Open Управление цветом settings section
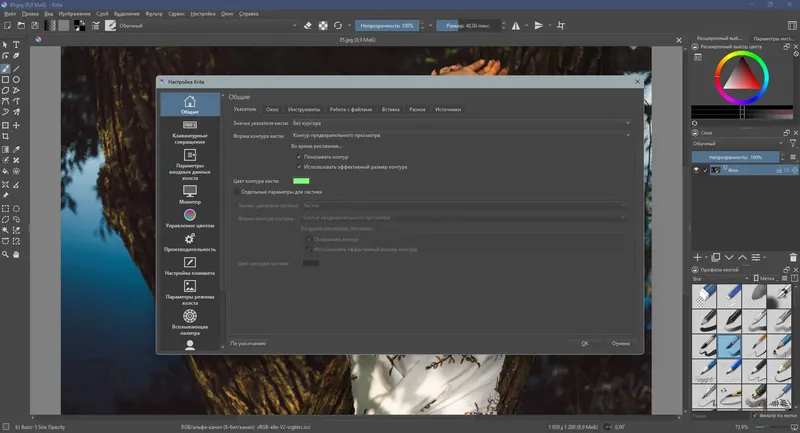Viewport: 800px width, 433px height. tap(189, 218)
